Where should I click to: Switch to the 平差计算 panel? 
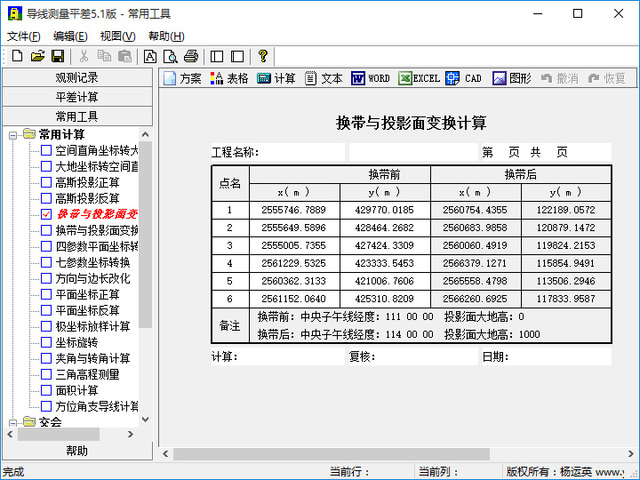pyautogui.click(x=78, y=97)
